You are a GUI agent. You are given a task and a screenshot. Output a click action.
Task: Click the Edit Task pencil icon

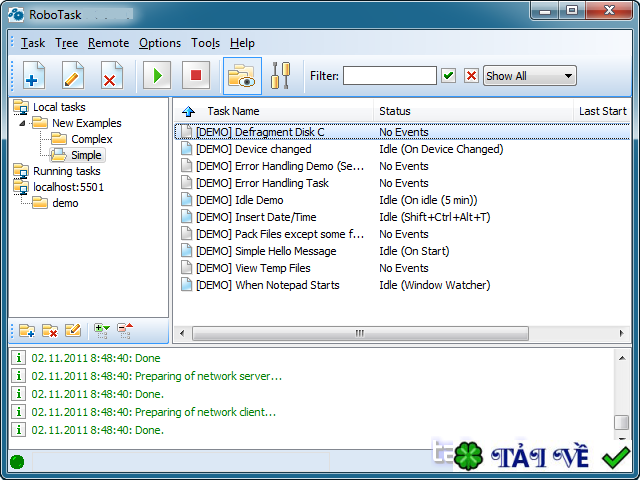[x=72, y=76]
